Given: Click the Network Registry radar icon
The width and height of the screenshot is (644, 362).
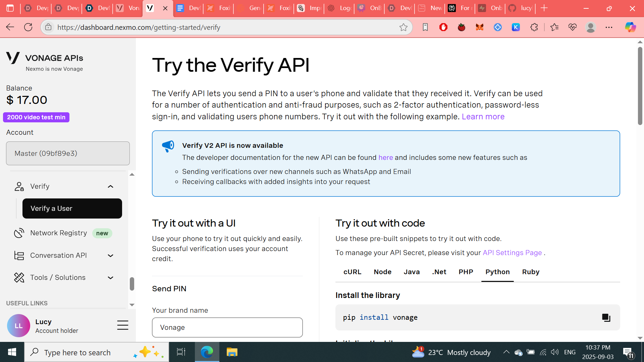Looking at the screenshot, I should 19,233.
